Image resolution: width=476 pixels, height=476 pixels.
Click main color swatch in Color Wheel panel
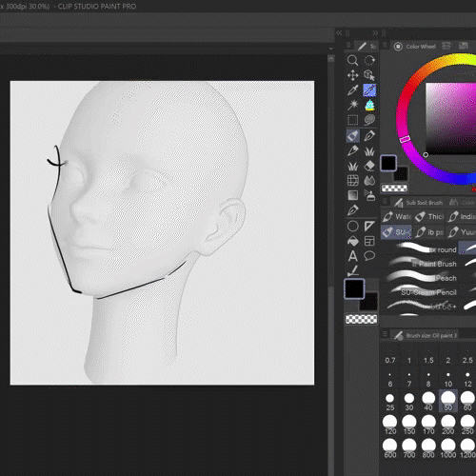coord(388,163)
